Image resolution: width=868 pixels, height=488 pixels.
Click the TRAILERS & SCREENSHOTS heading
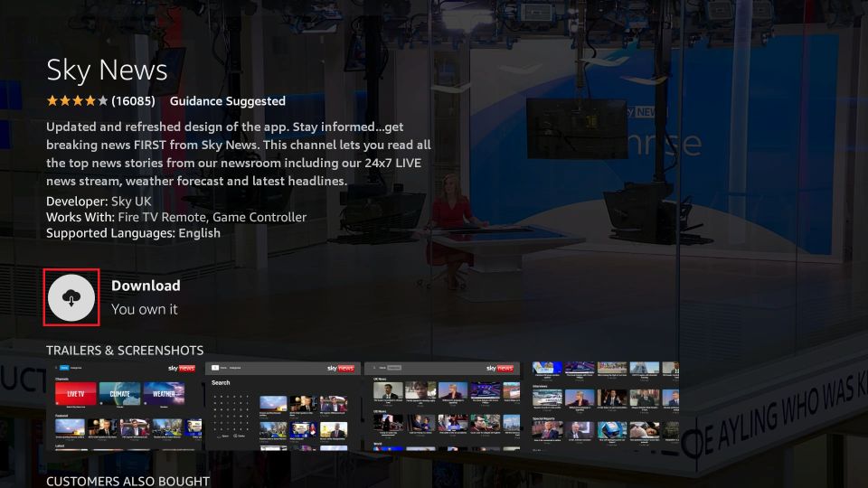pos(125,351)
